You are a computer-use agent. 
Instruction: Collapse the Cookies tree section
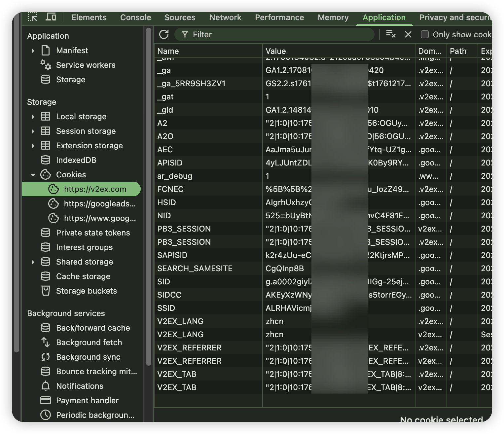[33, 175]
